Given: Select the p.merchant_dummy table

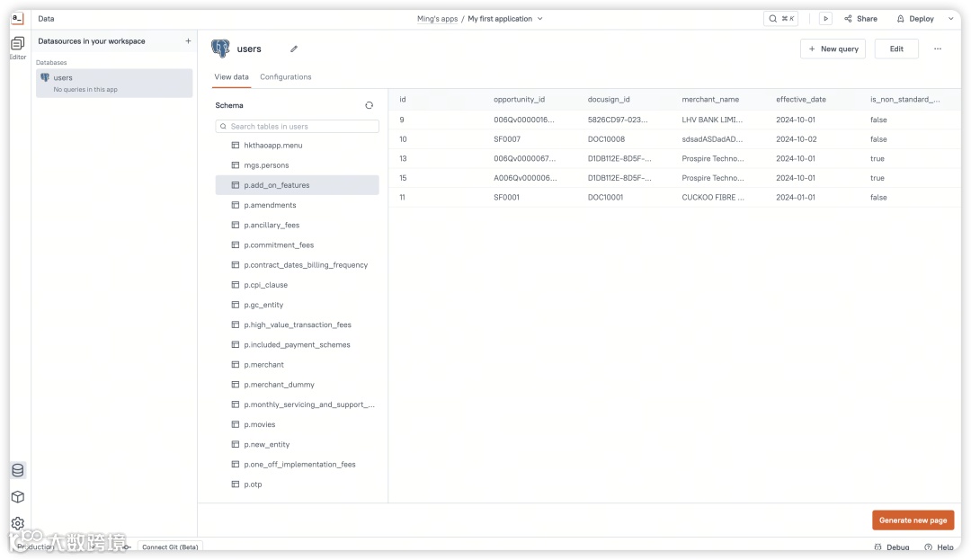Looking at the screenshot, I should click(x=298, y=384).
